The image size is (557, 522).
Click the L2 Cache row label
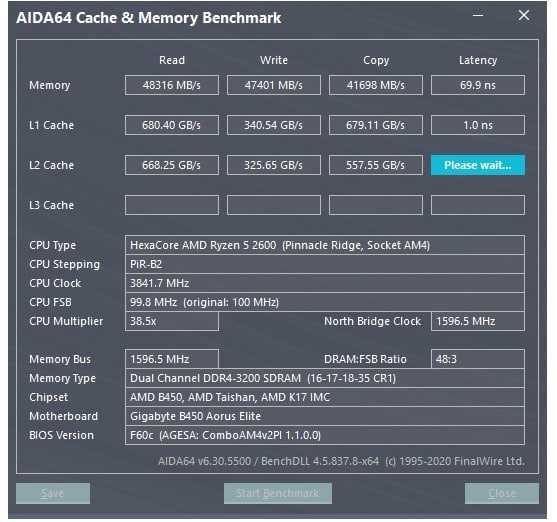coord(52,165)
